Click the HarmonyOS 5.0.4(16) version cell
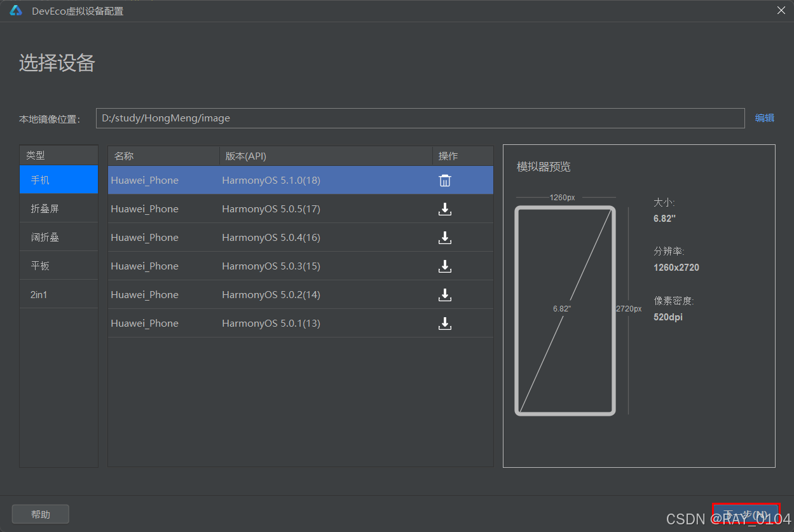Image resolution: width=794 pixels, height=532 pixels. pos(271,238)
